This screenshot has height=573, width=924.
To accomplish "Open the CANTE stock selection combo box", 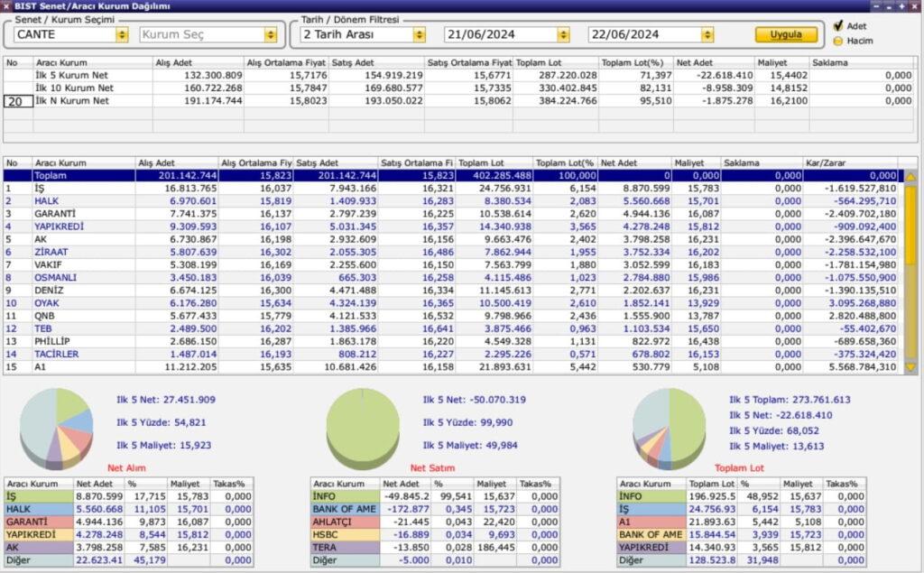I will (70, 35).
